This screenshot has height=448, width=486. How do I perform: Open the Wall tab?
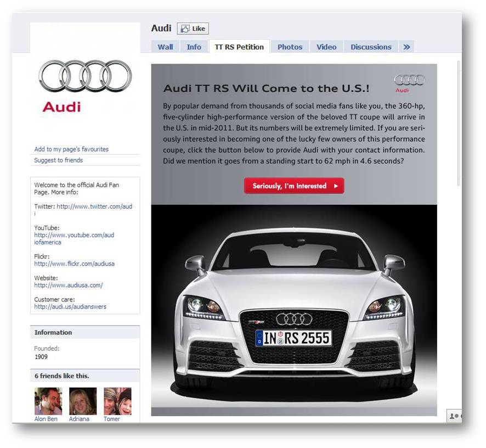tap(165, 47)
